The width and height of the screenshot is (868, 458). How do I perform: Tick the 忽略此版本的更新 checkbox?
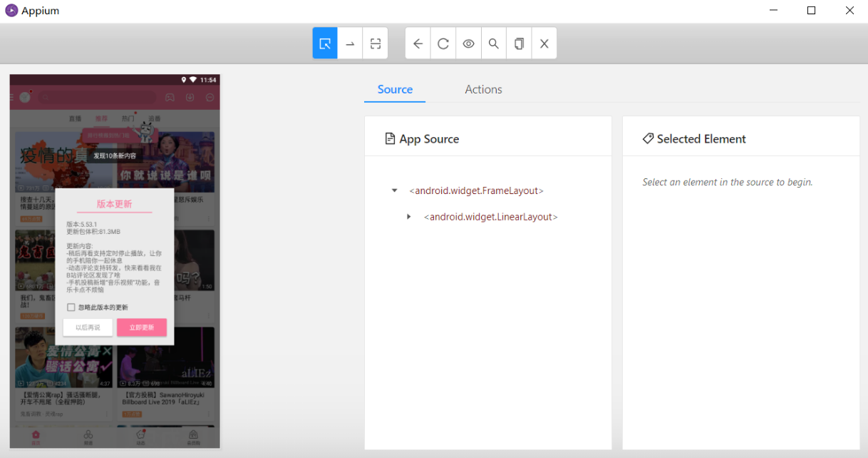(x=71, y=307)
